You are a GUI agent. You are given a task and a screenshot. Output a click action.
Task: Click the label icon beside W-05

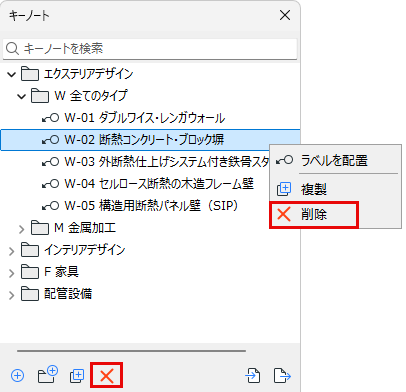point(50,206)
